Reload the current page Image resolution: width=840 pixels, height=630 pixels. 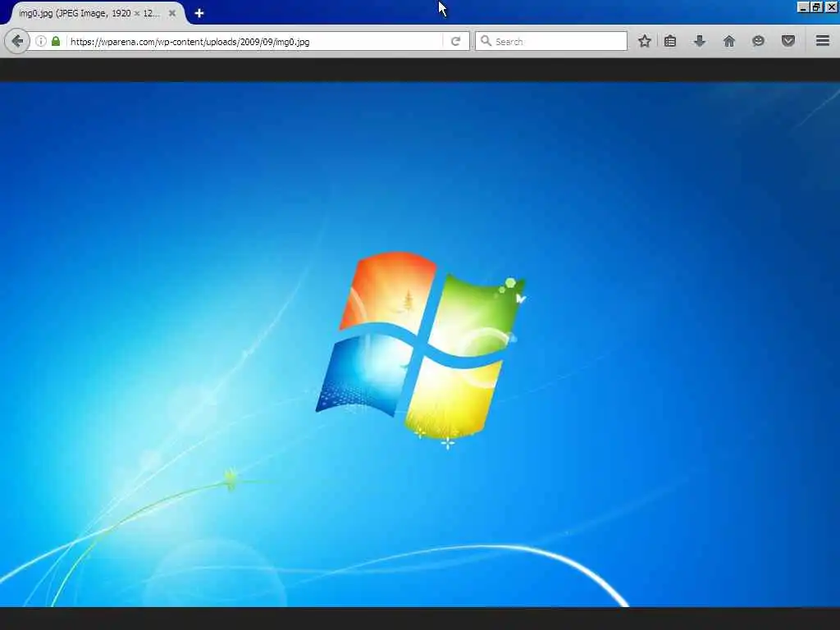(x=456, y=41)
